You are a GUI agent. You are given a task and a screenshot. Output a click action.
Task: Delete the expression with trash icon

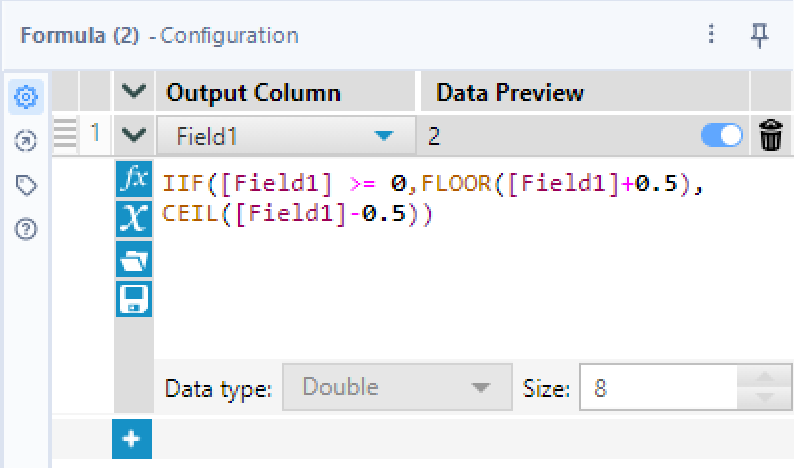(770, 136)
